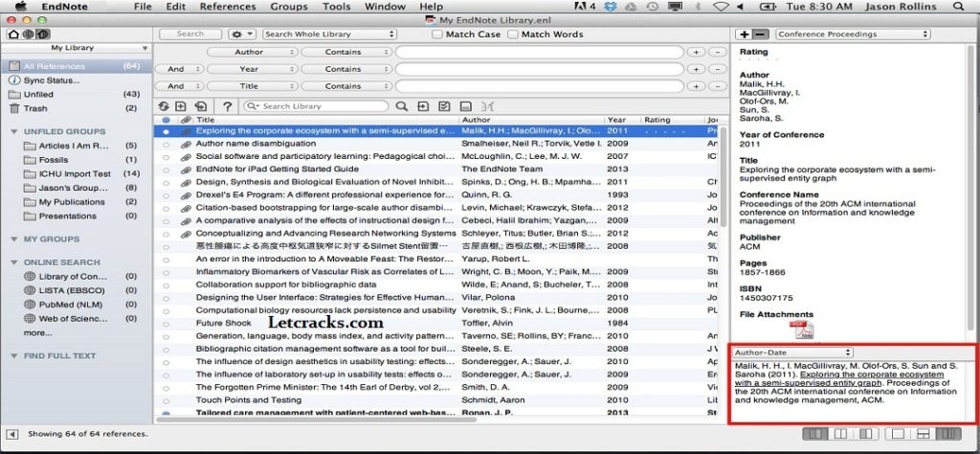Switch to Online Search mode globe icon
This screenshot has height=454, width=980.
click(x=29, y=34)
